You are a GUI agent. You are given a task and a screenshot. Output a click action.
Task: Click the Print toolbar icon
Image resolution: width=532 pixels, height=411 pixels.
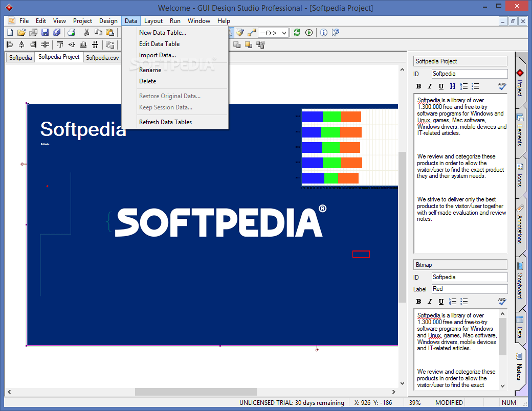[x=71, y=33]
